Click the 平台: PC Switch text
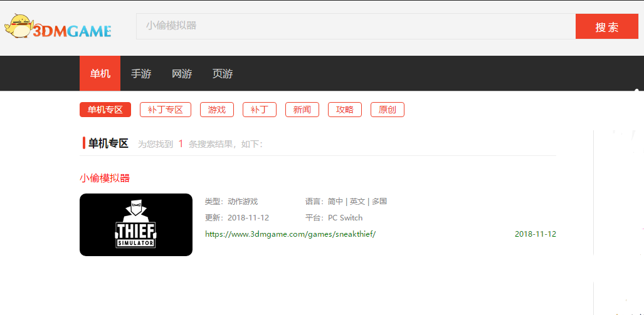Viewport: 644px width, 315px height. pyautogui.click(x=334, y=218)
